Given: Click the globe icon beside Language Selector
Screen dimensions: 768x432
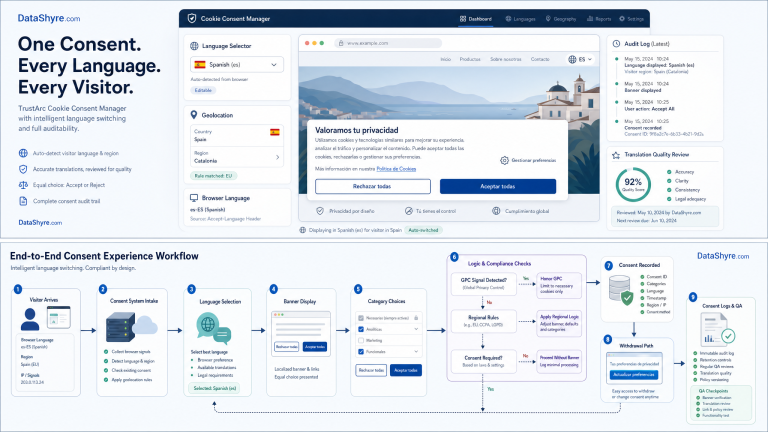Looking at the screenshot, I should pyautogui.click(x=194, y=46).
